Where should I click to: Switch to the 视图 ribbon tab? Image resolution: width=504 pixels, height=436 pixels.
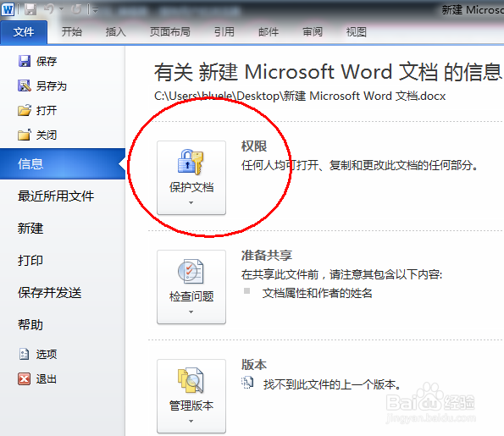[356, 32]
